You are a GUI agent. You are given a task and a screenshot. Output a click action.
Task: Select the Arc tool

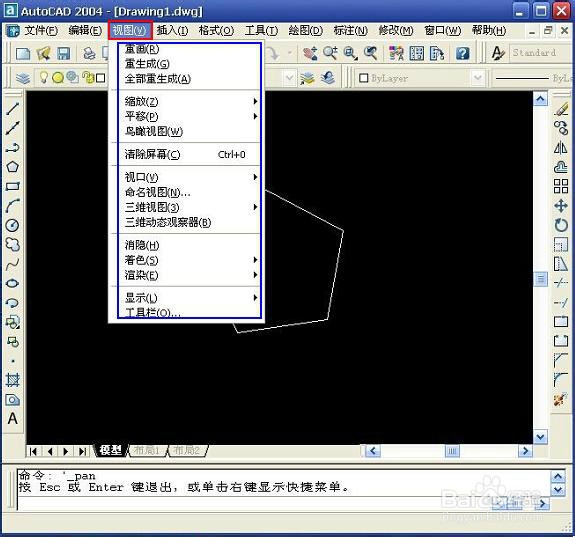point(12,206)
